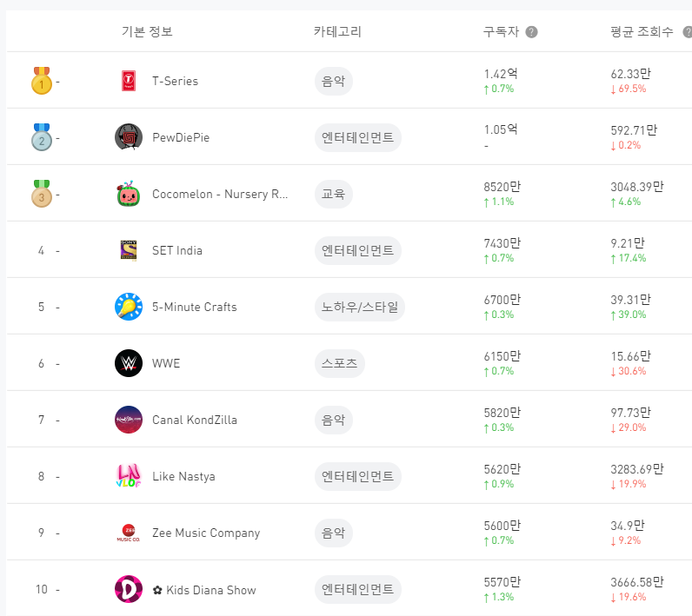
Task: Click the 스포츠 category tag for WWE
Action: (x=340, y=363)
